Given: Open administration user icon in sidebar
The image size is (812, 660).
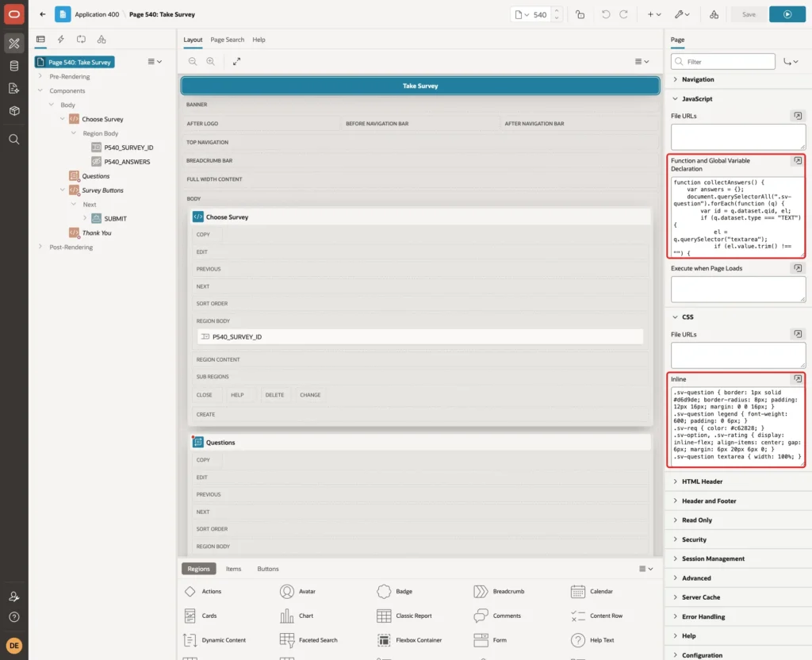Looking at the screenshot, I should tap(14, 597).
